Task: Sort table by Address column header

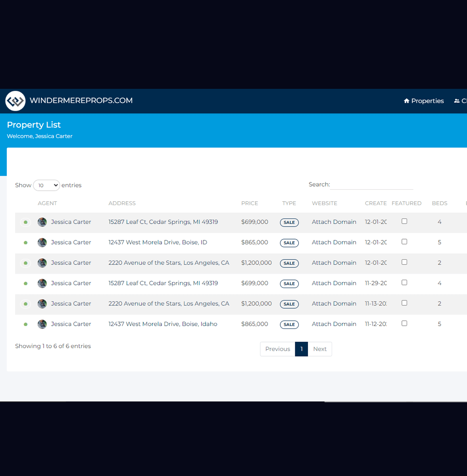Action: (122, 203)
